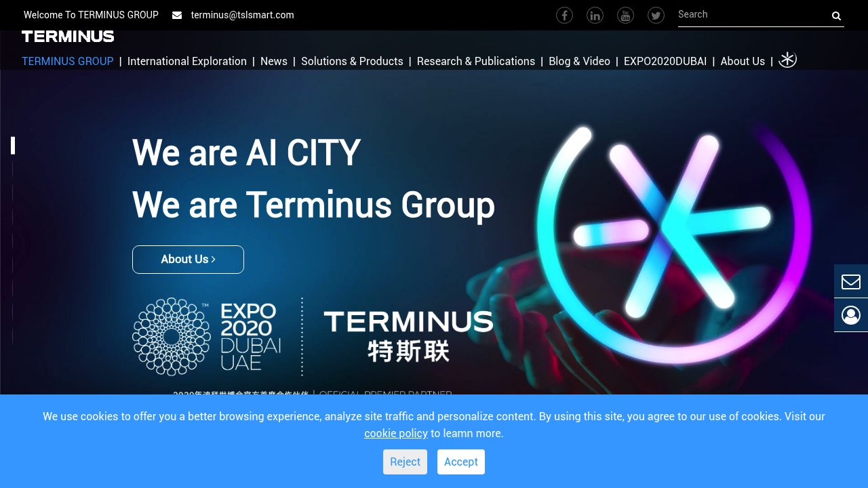Image resolution: width=868 pixels, height=488 pixels.
Task: Focus the Search input field
Action: (753, 14)
